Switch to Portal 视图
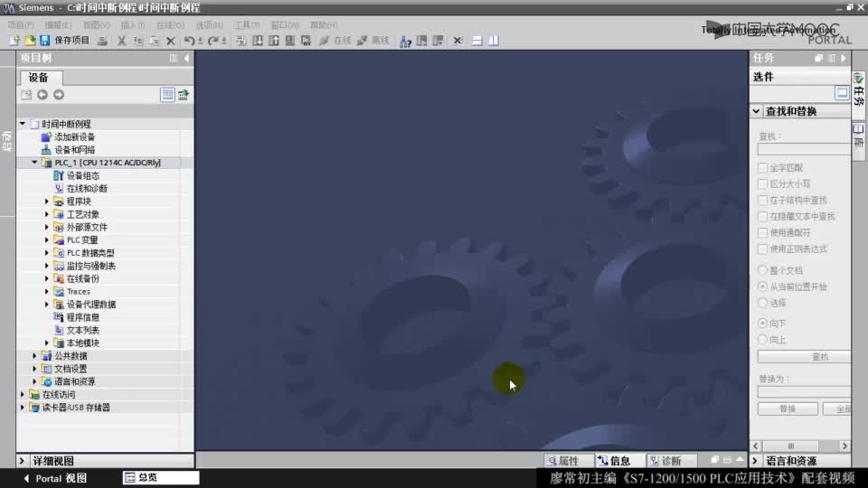The image size is (868, 488). (55, 478)
